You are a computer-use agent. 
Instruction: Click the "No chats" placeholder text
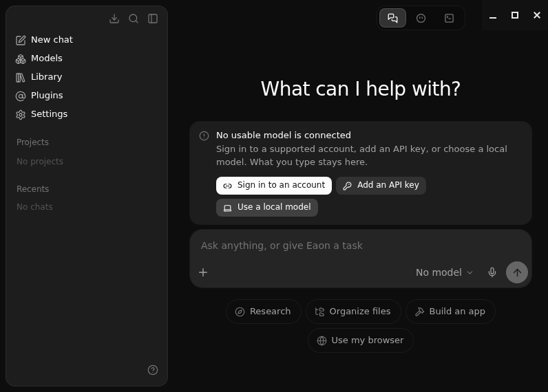point(34,207)
